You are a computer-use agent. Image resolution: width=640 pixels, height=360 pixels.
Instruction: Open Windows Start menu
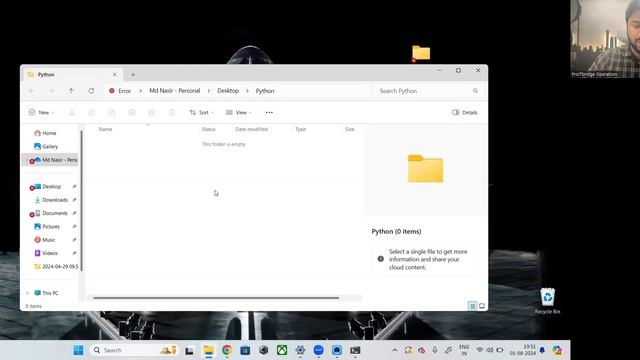tap(78, 350)
